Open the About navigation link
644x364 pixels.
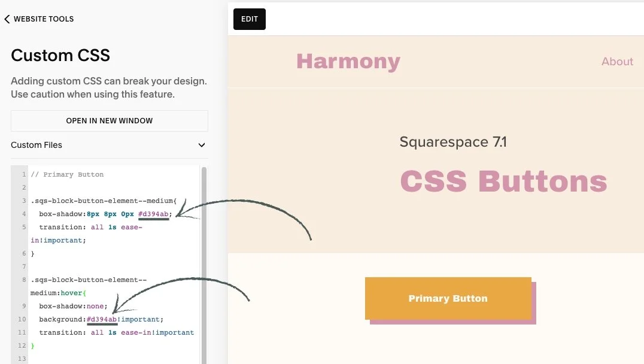[617, 62]
